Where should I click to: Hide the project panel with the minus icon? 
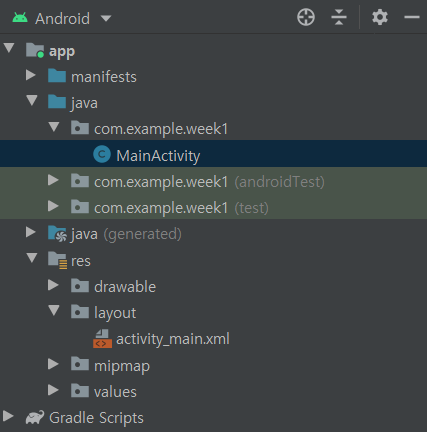point(412,17)
